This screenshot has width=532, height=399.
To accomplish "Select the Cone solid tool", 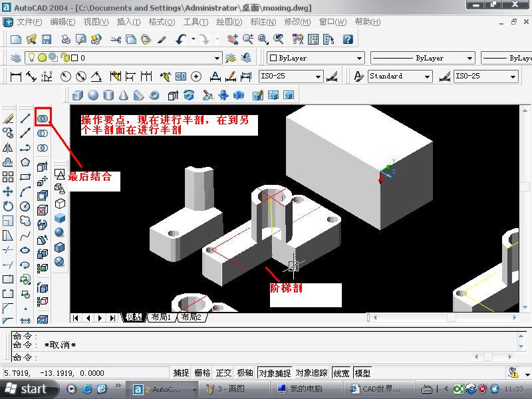I will [x=124, y=95].
